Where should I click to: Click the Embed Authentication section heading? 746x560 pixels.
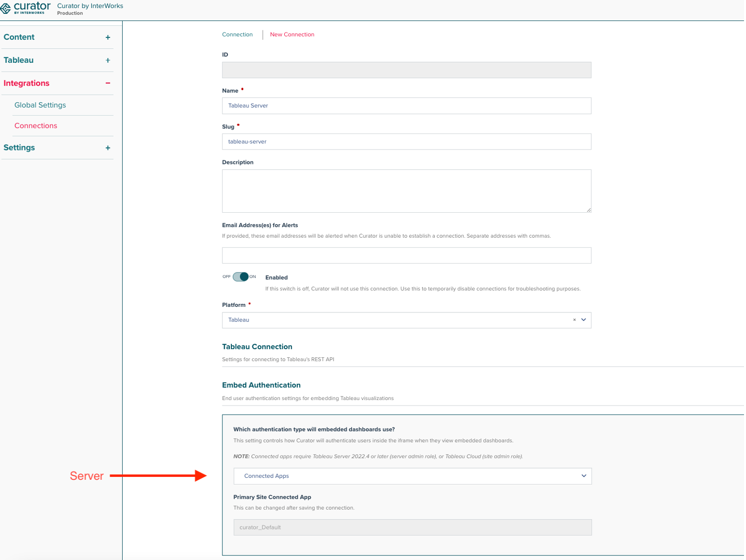pos(261,385)
